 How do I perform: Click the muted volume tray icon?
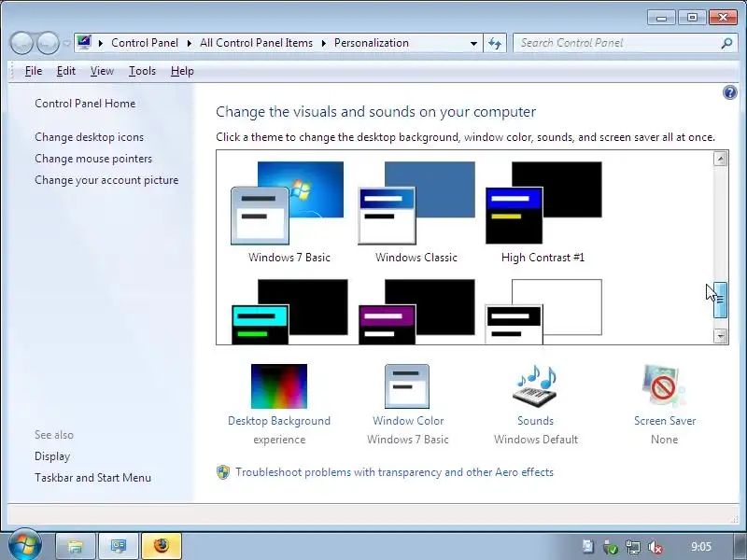[655, 547]
